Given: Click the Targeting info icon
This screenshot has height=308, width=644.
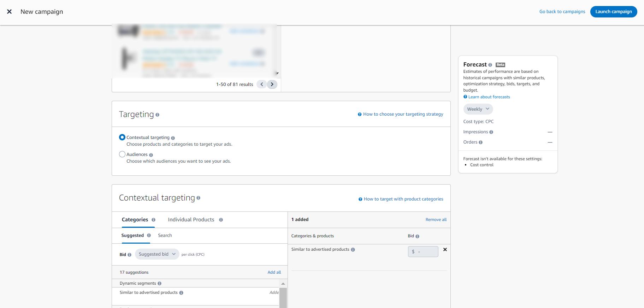Looking at the screenshot, I should click(x=157, y=115).
